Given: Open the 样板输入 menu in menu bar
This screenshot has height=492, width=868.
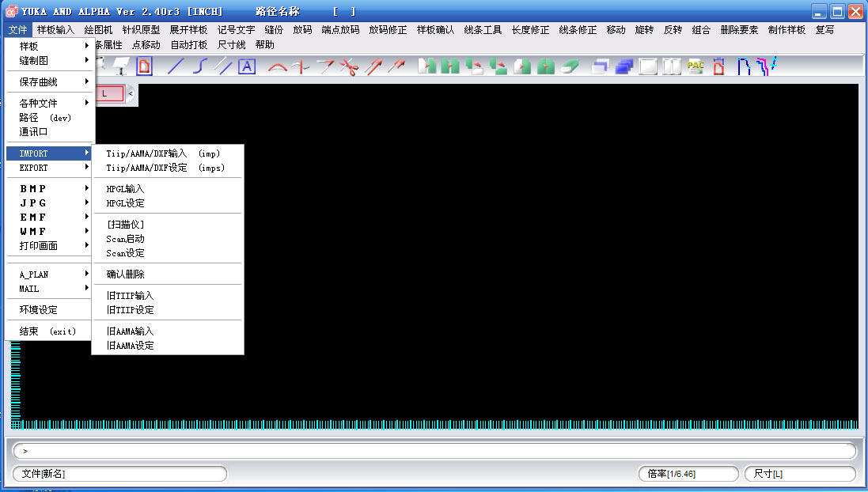Looking at the screenshot, I should coord(55,30).
